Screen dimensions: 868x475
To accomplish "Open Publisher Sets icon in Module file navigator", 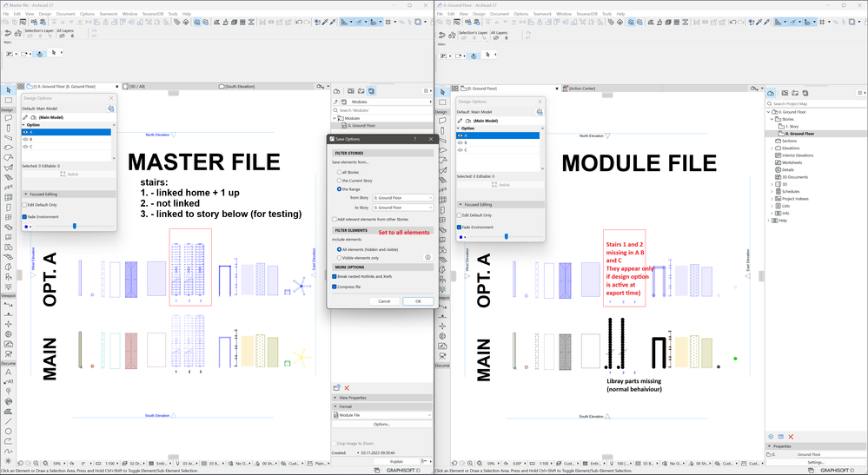I will click(805, 93).
